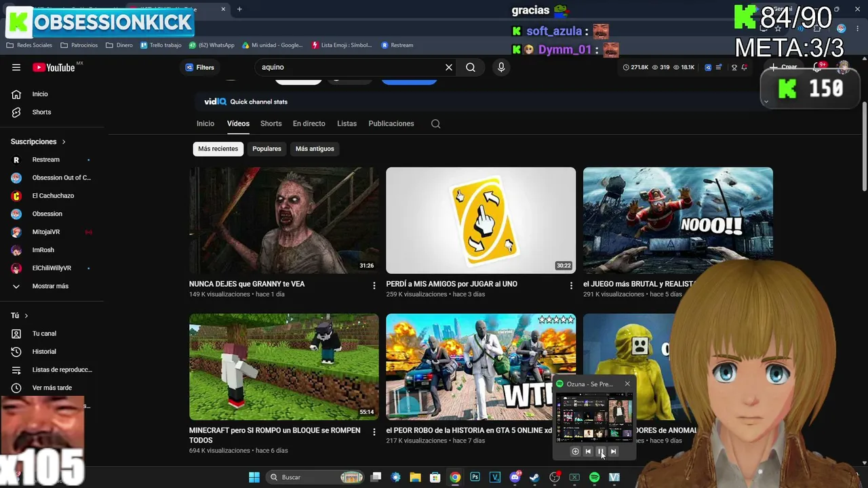The image size is (868, 488).
Task: Open more options for the Minecraft video
Action: pyautogui.click(x=374, y=432)
